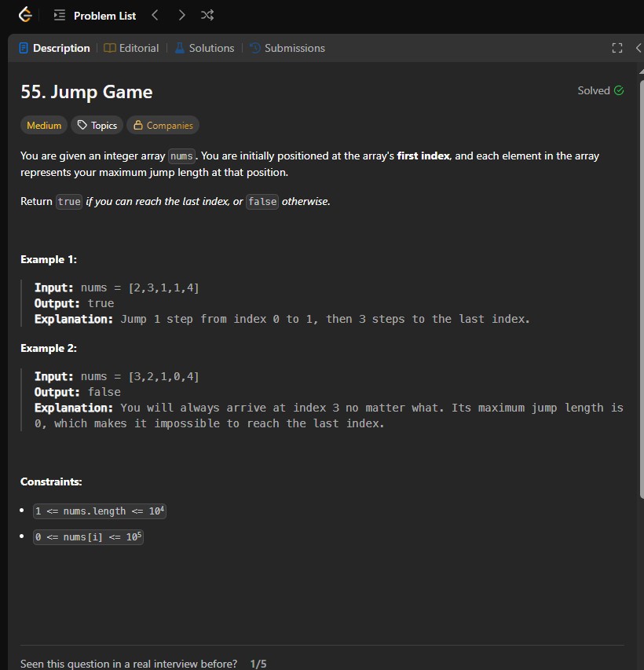This screenshot has height=670, width=644.
Task: Switch to the Description tab
Action: point(54,49)
